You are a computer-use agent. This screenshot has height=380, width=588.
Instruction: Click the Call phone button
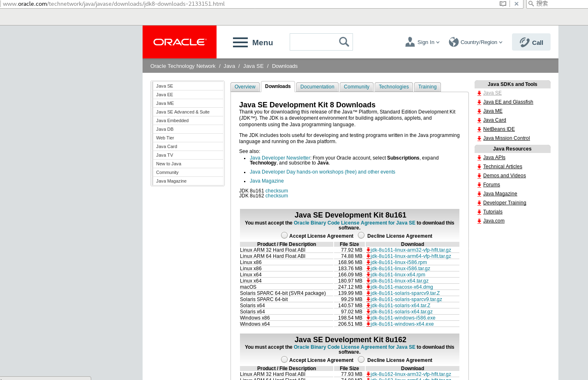[x=531, y=42]
